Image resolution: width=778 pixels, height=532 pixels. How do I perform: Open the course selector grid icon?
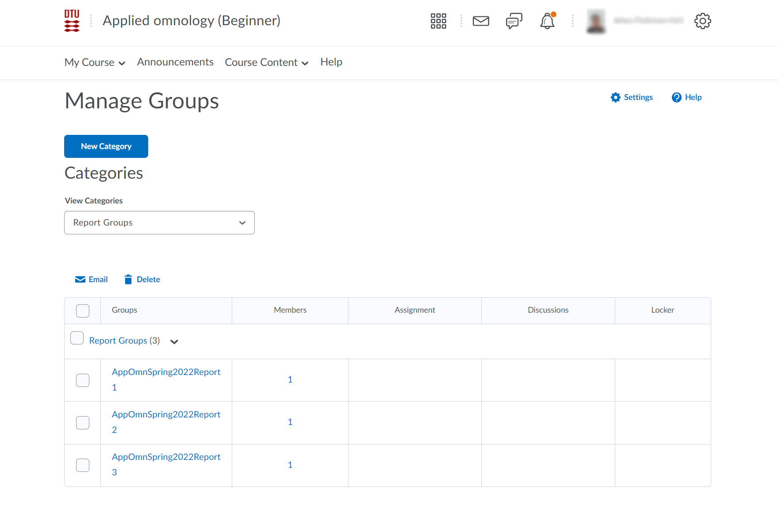click(438, 21)
